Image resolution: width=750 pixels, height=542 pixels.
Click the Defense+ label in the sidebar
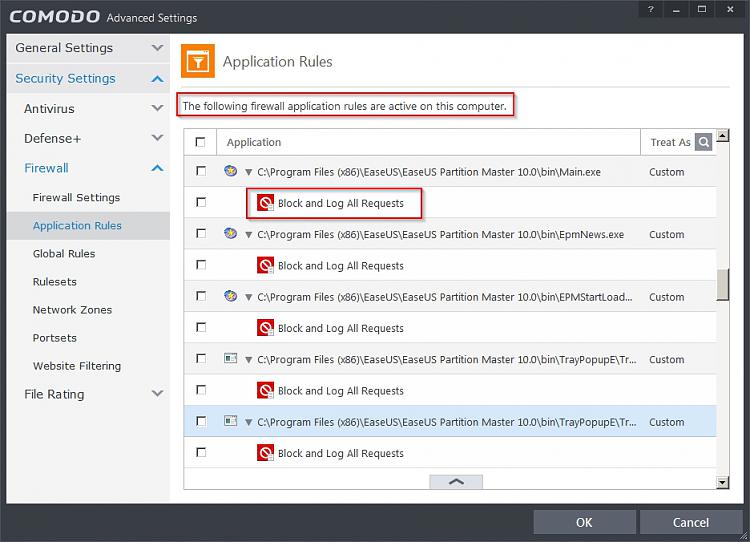(53, 138)
